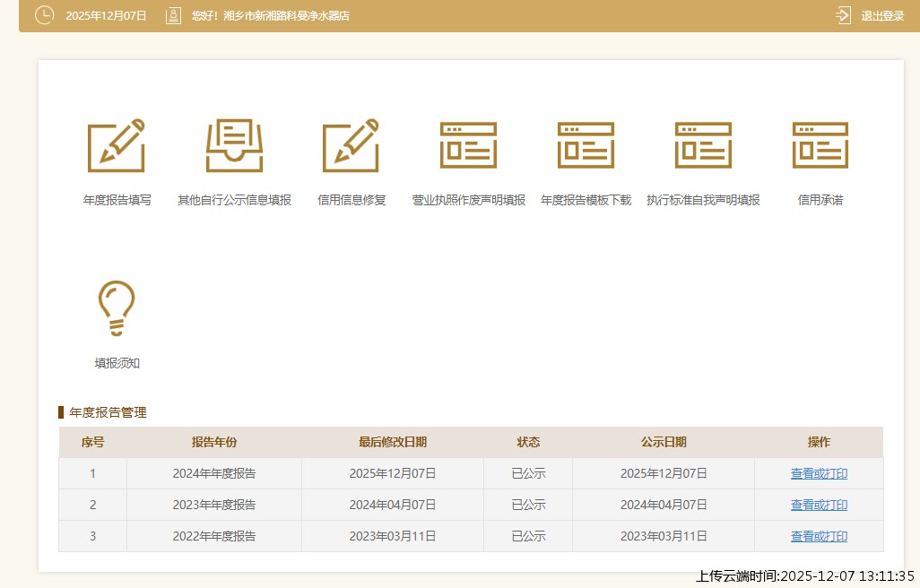Select the 报告年份 column header
This screenshot has height=588, width=920.
tap(213, 442)
